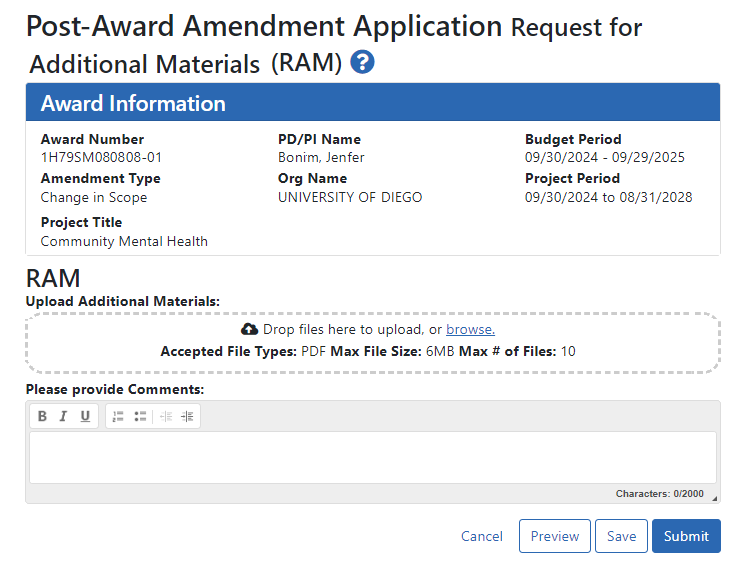Click the Max # of Files: 10 text

coord(517,352)
